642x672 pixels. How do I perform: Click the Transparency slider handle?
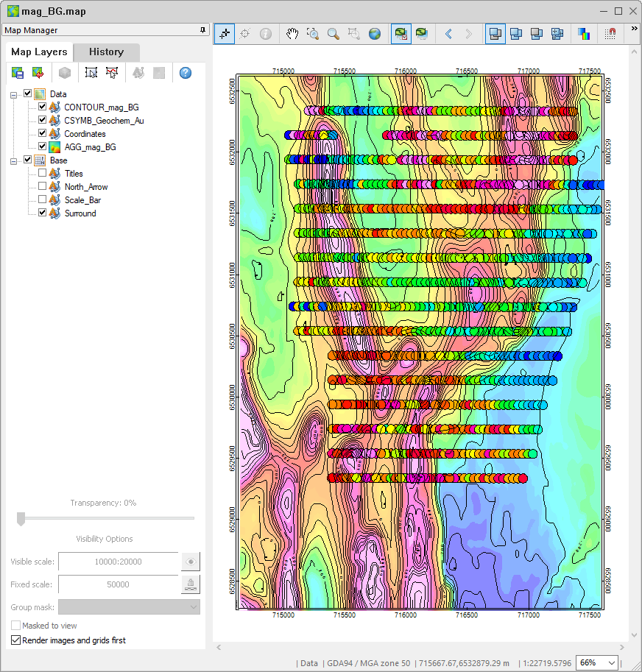(21, 519)
